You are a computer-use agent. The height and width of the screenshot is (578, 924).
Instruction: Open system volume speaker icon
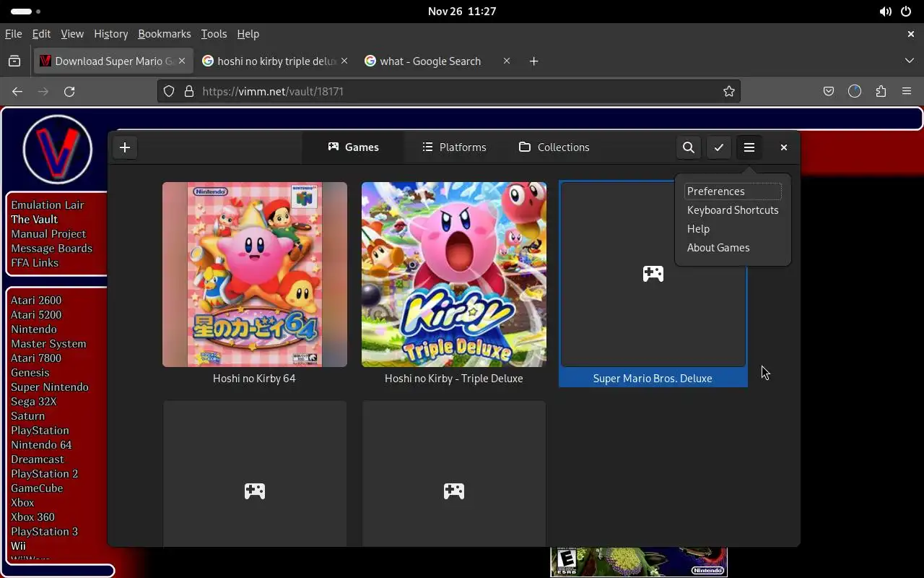point(885,12)
